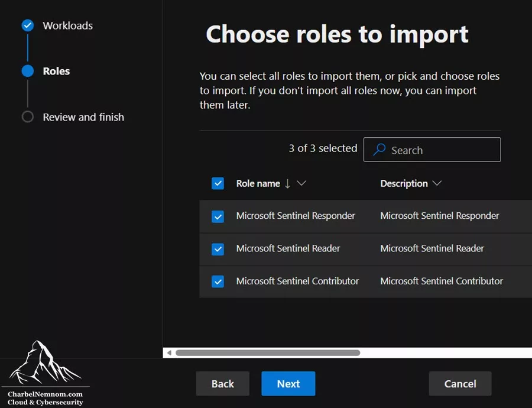Click the Microsoft Sentinel Responder role name
532x408 pixels.
tap(296, 216)
